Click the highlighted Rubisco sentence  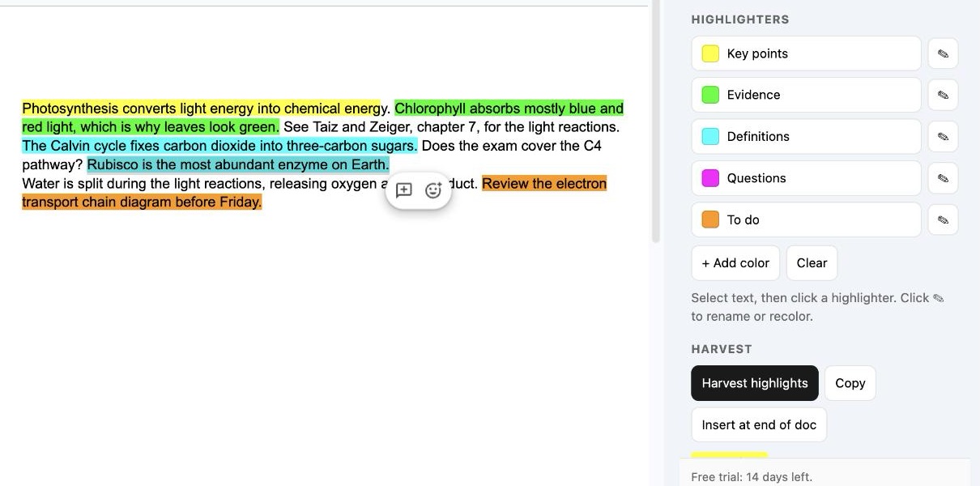(x=238, y=164)
